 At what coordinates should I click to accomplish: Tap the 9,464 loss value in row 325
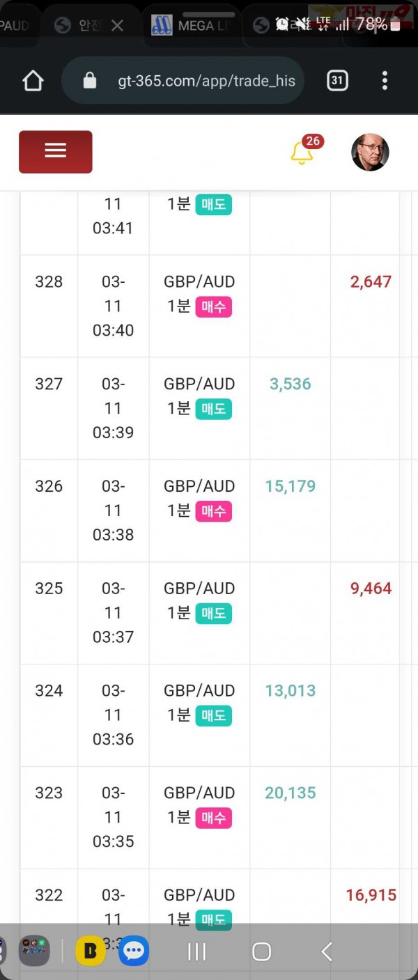coord(371,589)
